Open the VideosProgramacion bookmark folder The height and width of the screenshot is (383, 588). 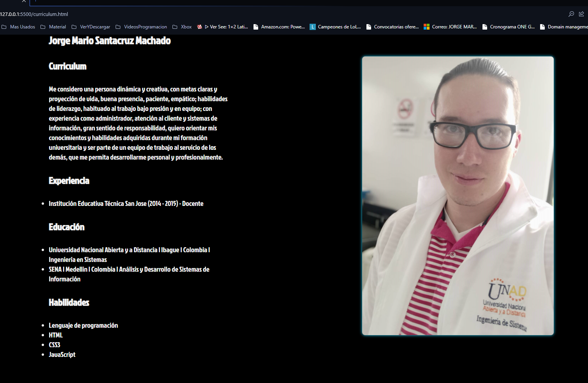coord(141,27)
